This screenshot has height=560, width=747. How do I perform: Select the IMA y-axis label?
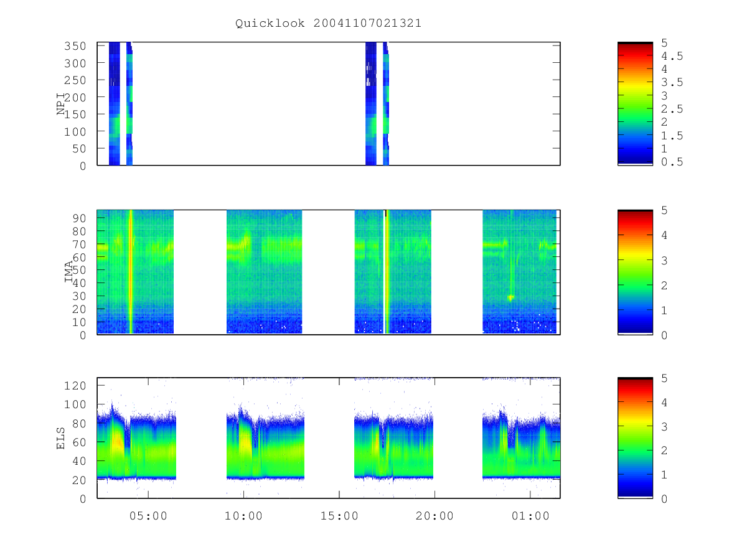coord(69,273)
